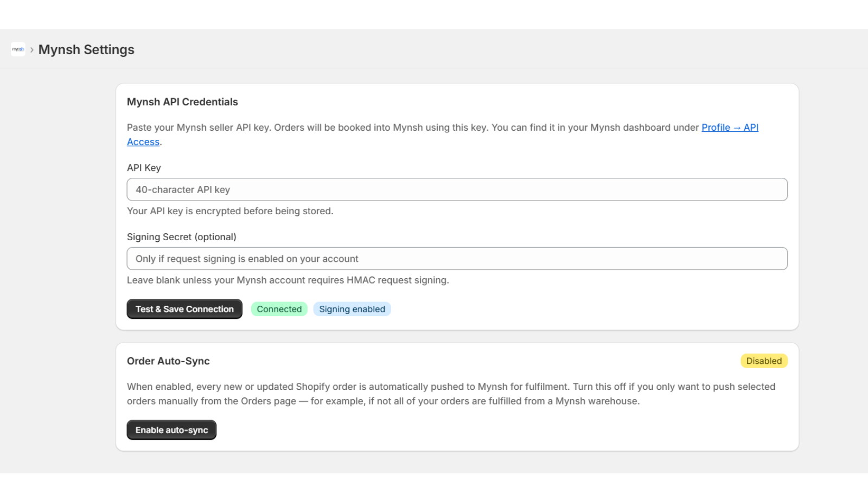Click the Disabled status badge
868x488 pixels.
764,361
